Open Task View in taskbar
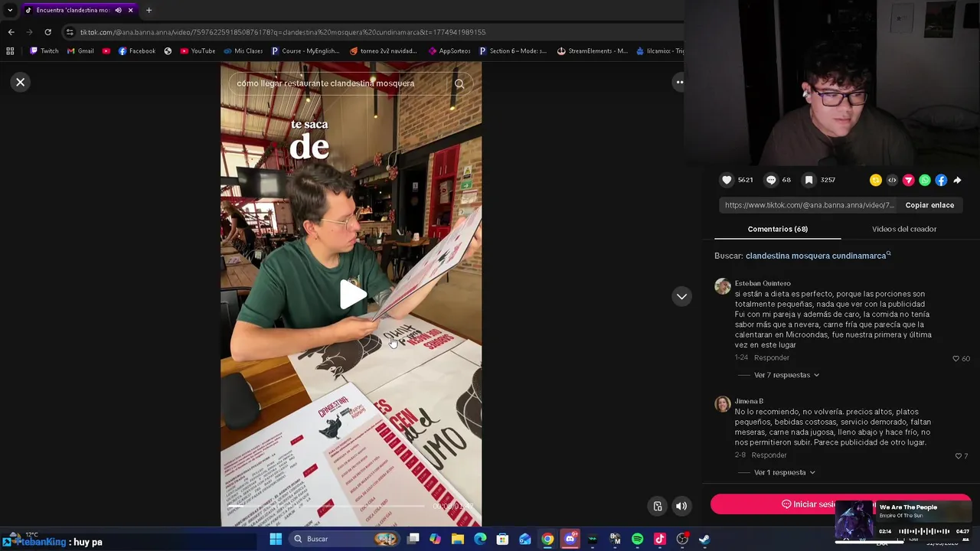980x551 pixels. (413, 539)
